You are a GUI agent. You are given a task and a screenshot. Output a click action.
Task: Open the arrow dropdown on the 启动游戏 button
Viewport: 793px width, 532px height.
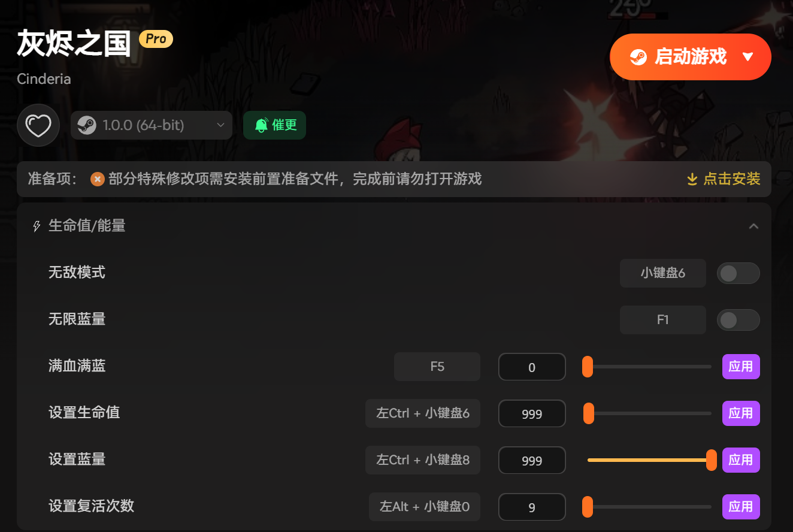(x=747, y=57)
